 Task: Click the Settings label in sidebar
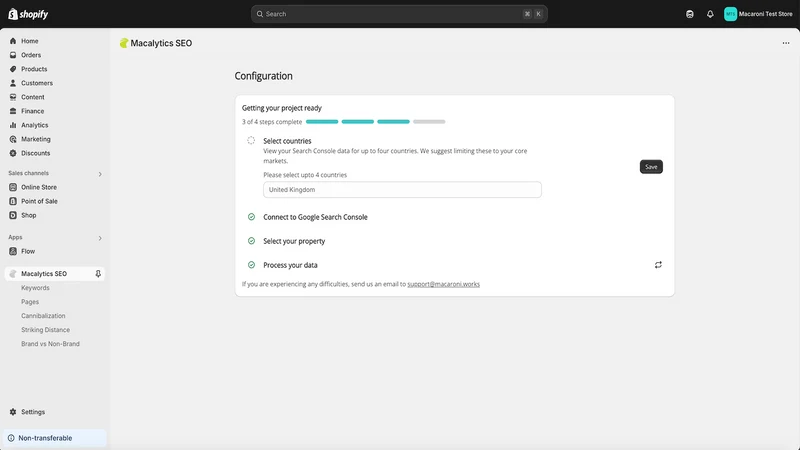point(33,412)
